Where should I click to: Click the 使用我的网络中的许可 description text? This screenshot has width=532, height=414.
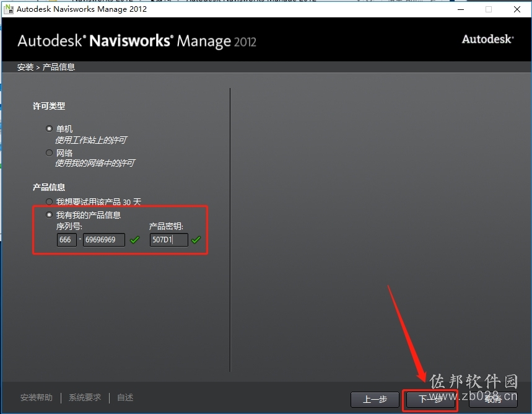tap(95, 164)
